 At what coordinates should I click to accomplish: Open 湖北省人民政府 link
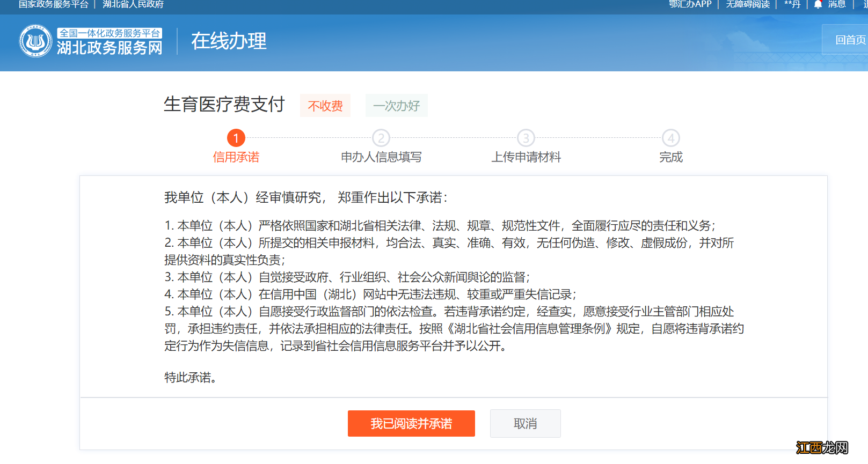tap(133, 4)
